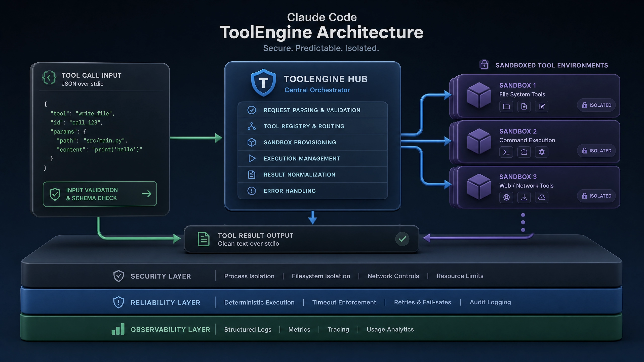Click the "Timeout Enforcement" text
Viewport: 644px width, 362px height.
tap(344, 302)
